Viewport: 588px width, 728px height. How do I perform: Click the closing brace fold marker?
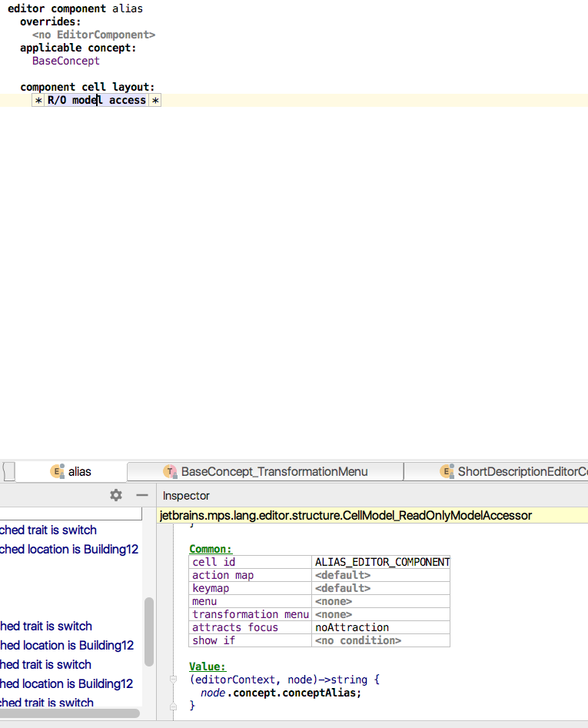(174, 706)
